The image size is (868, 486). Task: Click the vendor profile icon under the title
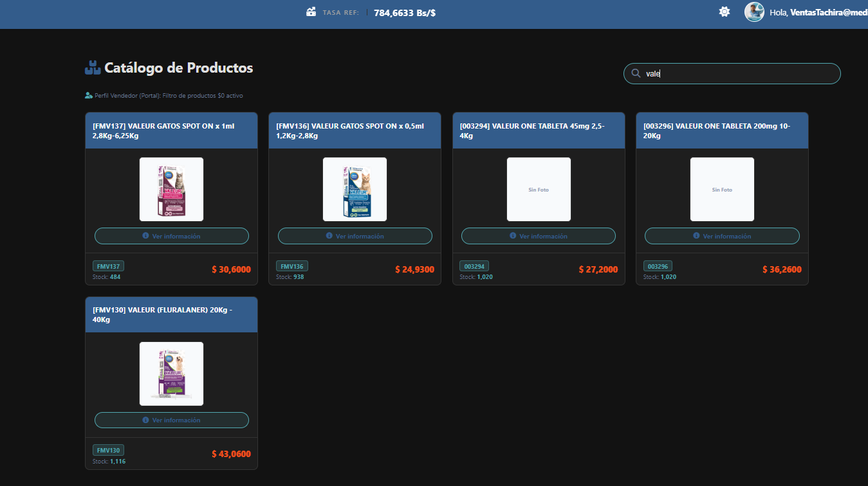[x=89, y=95]
